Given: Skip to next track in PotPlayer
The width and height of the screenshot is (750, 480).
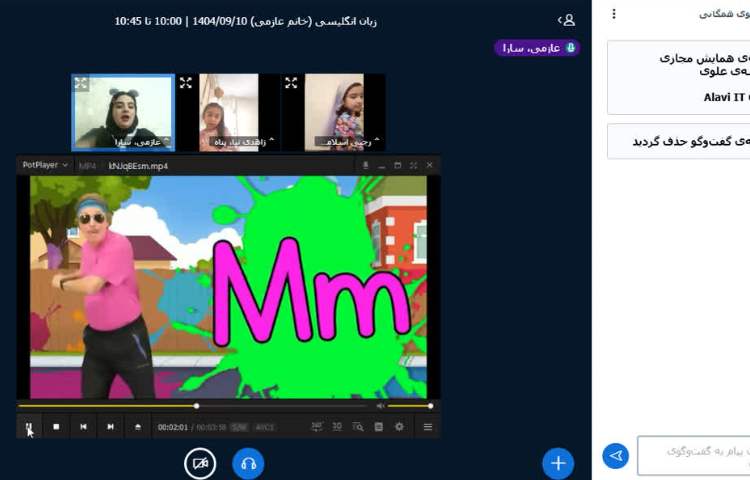Looking at the screenshot, I should (x=110, y=426).
